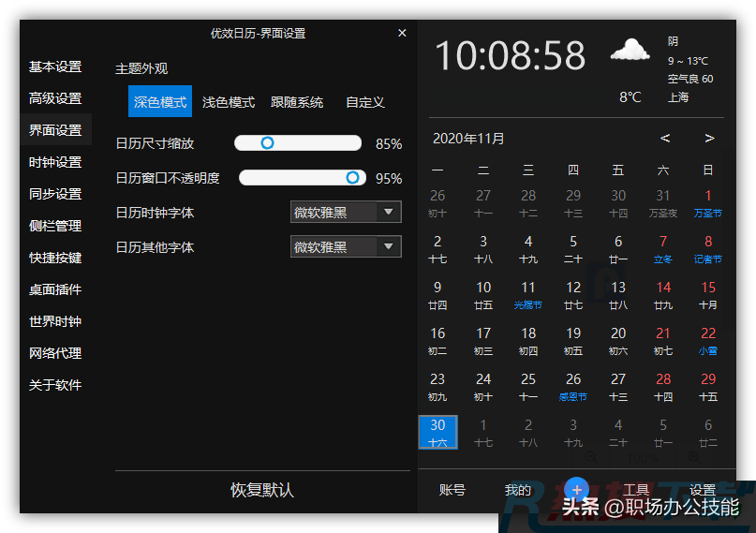Select 界面设置 sidebar item
Image resolution: width=756 pixels, height=533 pixels.
pyautogui.click(x=55, y=130)
